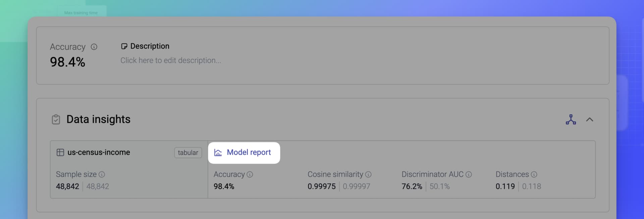Open the info icon next to Distances
644x219 pixels.
pyautogui.click(x=534, y=174)
